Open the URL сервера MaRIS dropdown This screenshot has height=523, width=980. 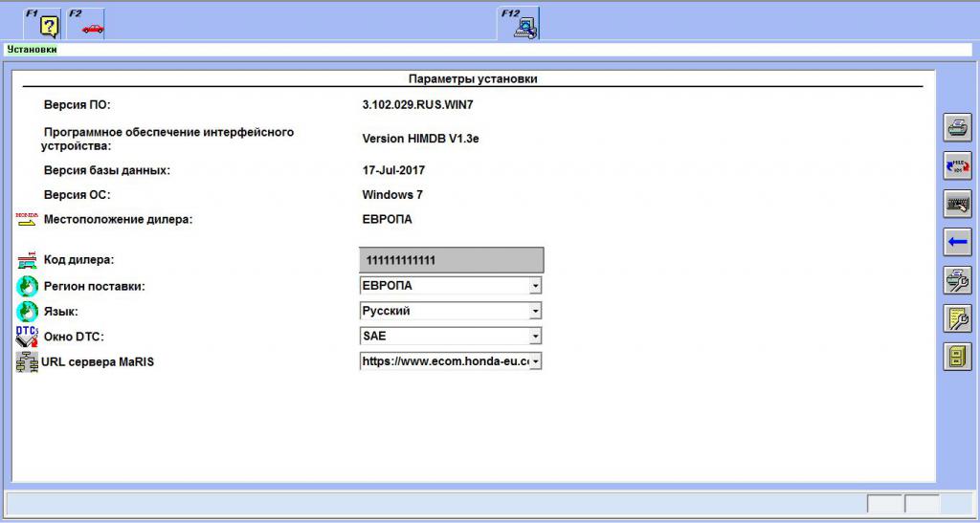click(535, 361)
